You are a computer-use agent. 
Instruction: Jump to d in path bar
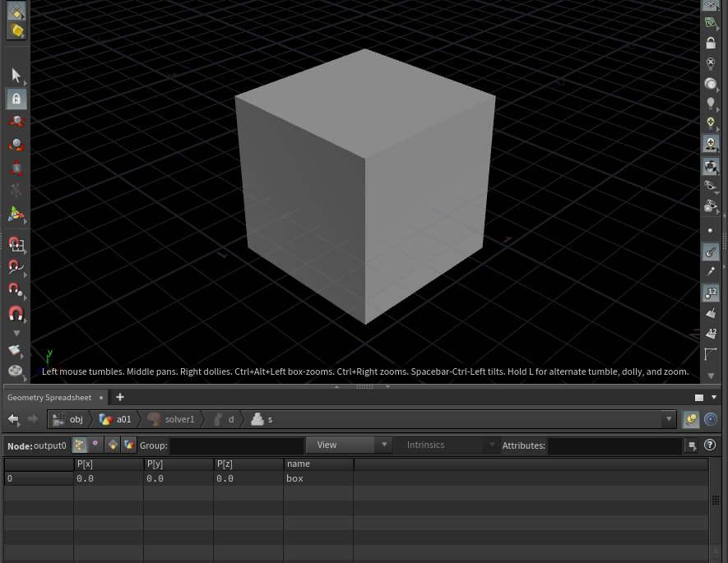224,419
